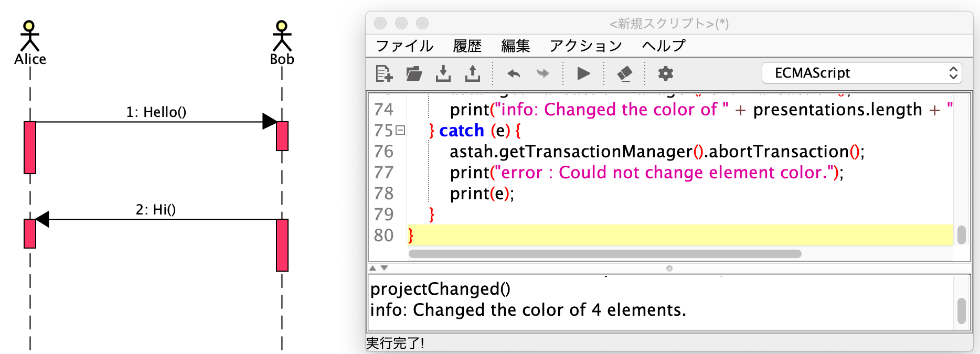Undo the last edit with the undo arrow
The image size is (980, 354).
tap(514, 73)
